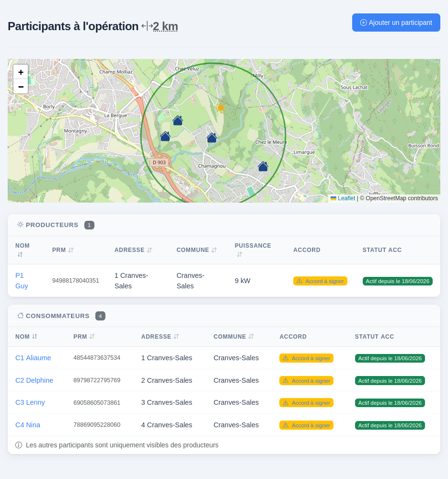
Task: Click Actif depuis status badge for P1 Guy
Action: [397, 281]
